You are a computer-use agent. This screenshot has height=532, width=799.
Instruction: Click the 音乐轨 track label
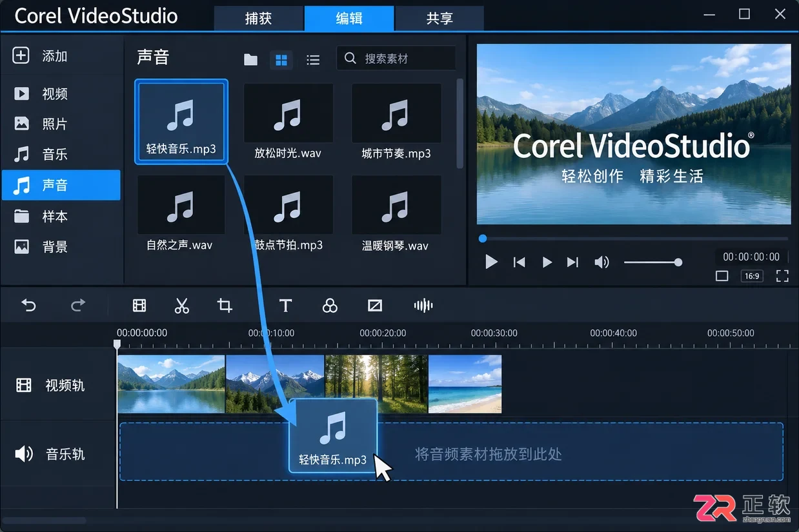pos(65,454)
